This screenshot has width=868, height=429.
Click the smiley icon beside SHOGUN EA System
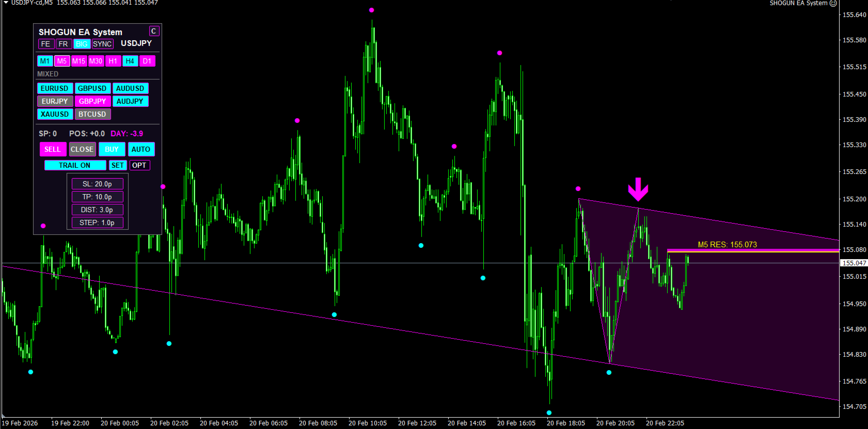click(833, 3)
